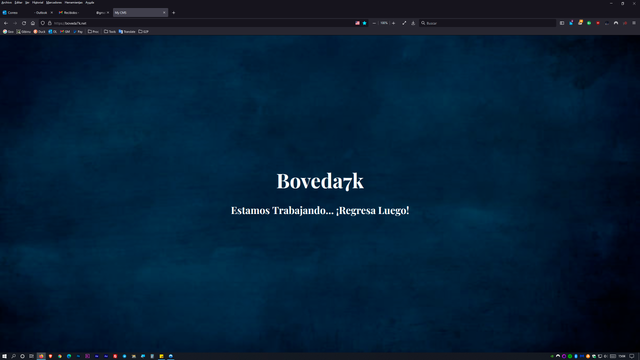Click the Boveda7k heading text
Image resolution: width=640 pixels, height=360 pixels.
[x=320, y=181]
